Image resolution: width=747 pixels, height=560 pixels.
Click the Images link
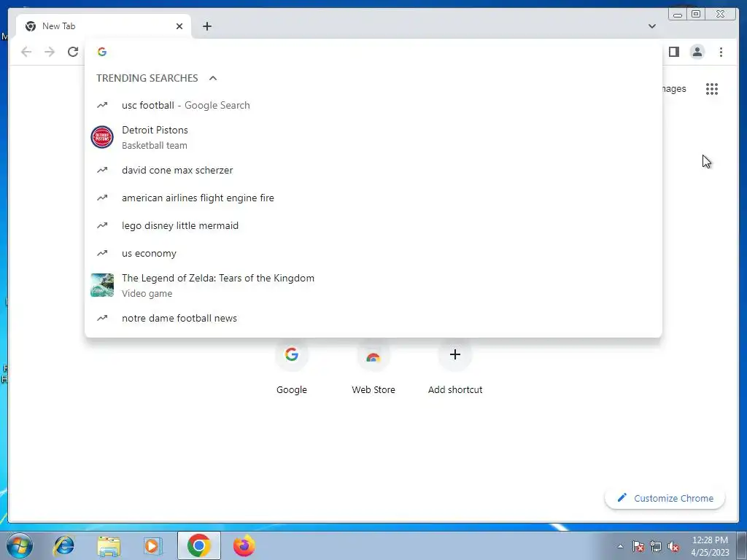673,88
